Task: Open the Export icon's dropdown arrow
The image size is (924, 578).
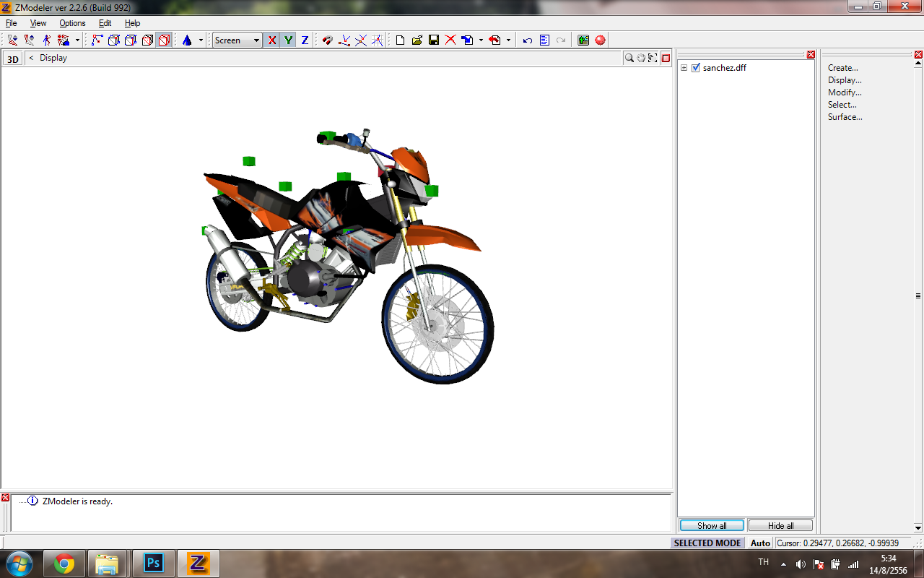Action: (508, 40)
